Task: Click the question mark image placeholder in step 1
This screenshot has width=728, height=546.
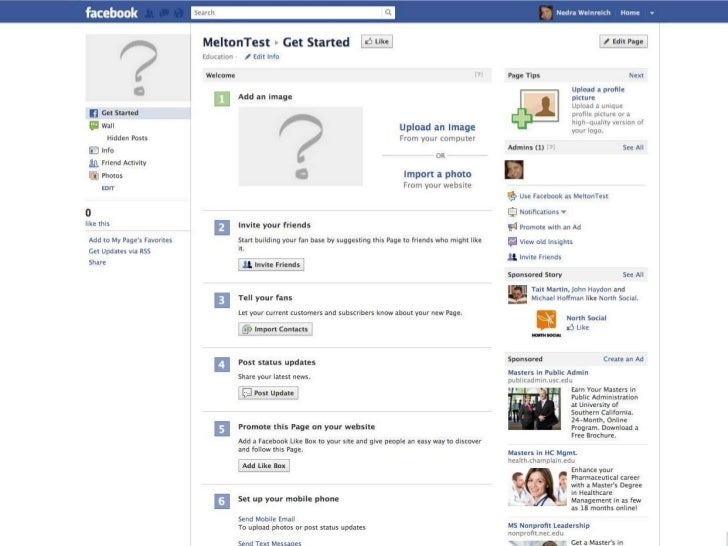Action: click(x=300, y=146)
